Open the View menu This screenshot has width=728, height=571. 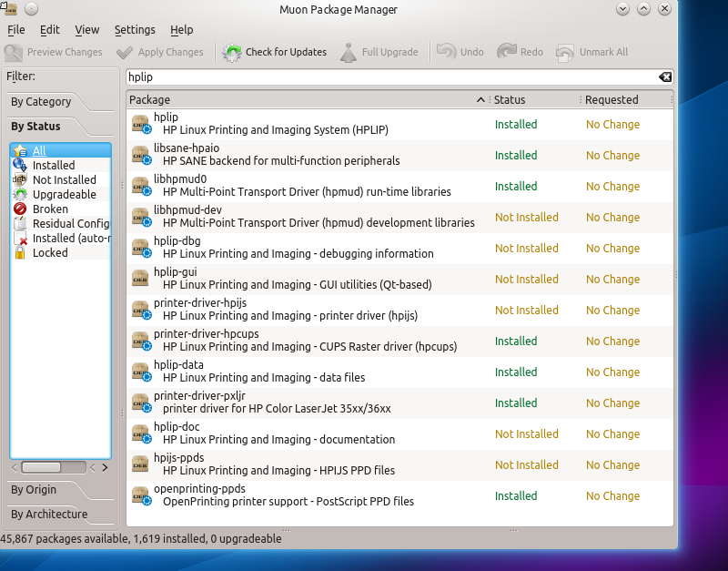click(87, 30)
